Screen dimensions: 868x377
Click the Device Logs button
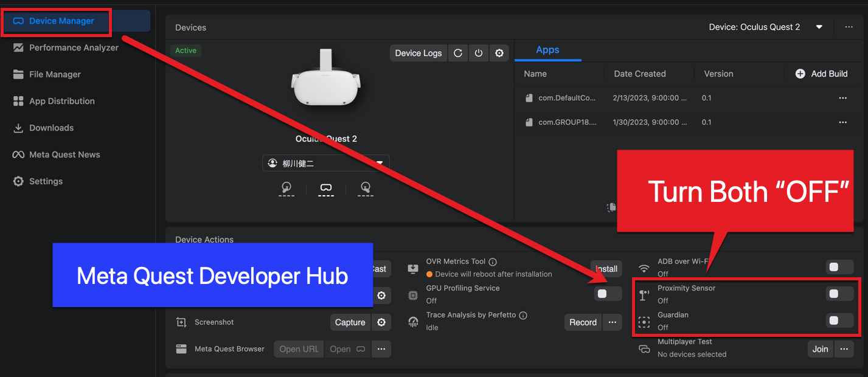[x=418, y=53]
